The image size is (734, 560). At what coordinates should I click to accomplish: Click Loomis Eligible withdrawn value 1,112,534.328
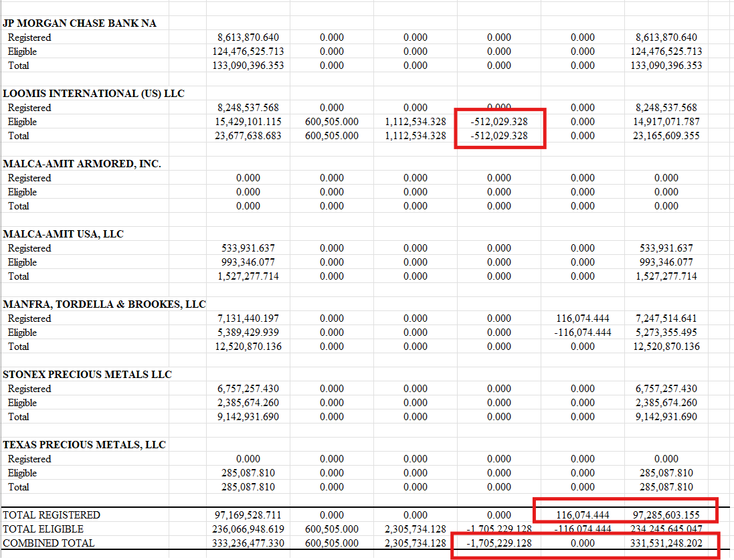(x=416, y=122)
